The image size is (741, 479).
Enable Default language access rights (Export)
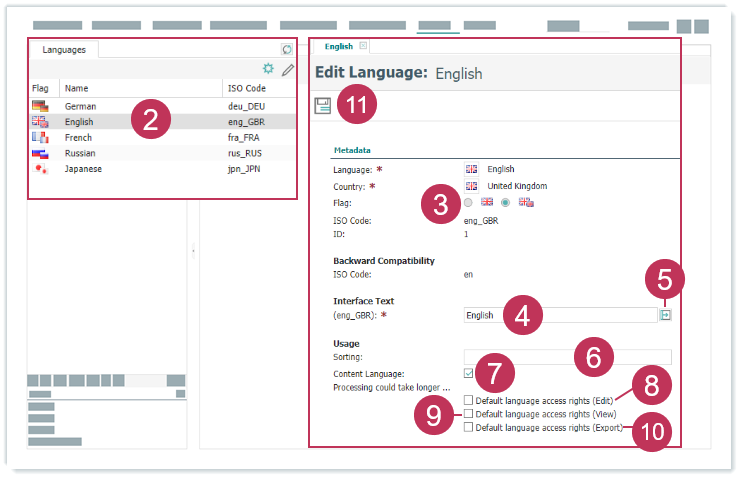click(469, 427)
